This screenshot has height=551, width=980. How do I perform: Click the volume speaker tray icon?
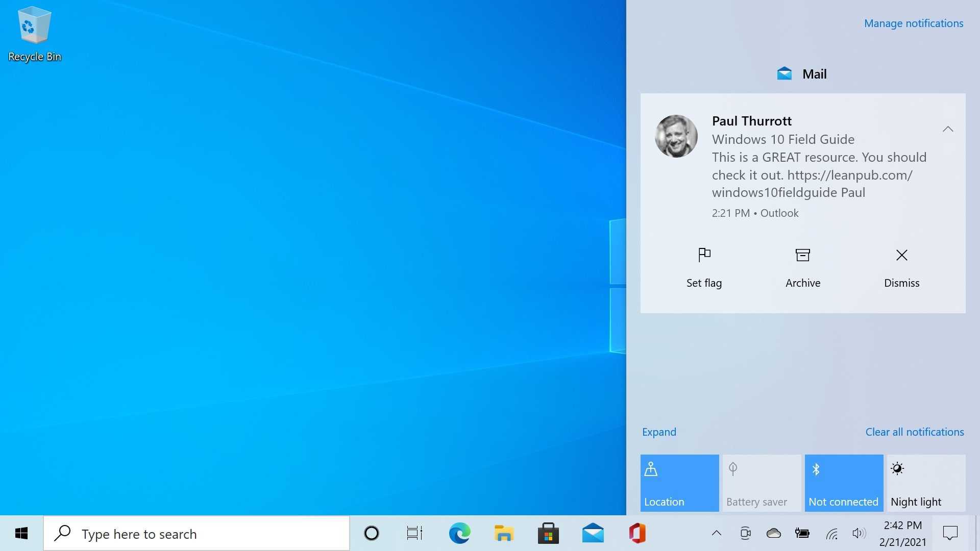click(859, 534)
